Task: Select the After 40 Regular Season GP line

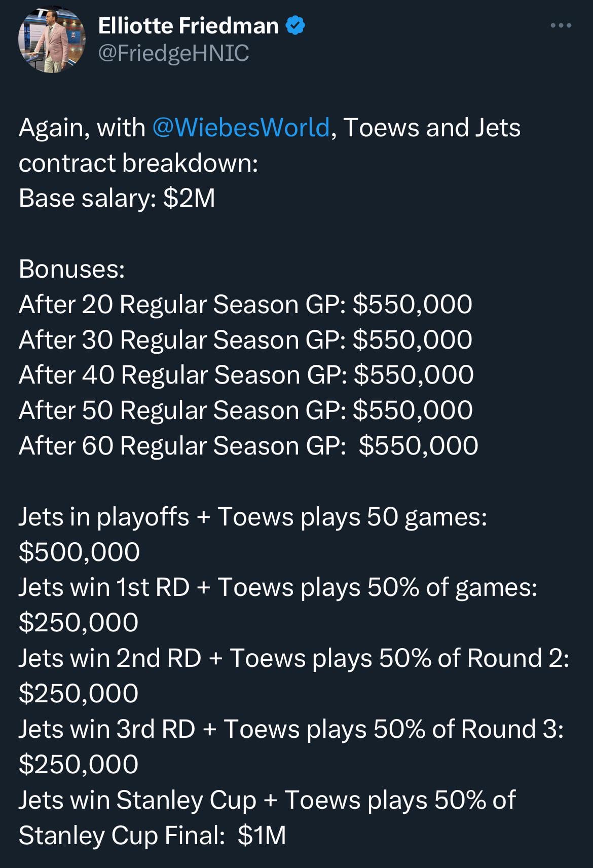Action: [246, 375]
